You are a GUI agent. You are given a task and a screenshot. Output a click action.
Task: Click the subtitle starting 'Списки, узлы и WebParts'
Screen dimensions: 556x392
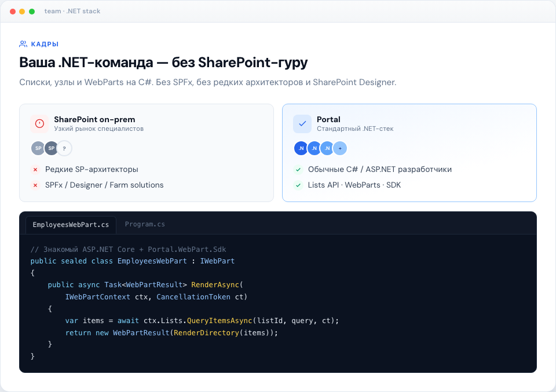pyautogui.click(x=208, y=82)
